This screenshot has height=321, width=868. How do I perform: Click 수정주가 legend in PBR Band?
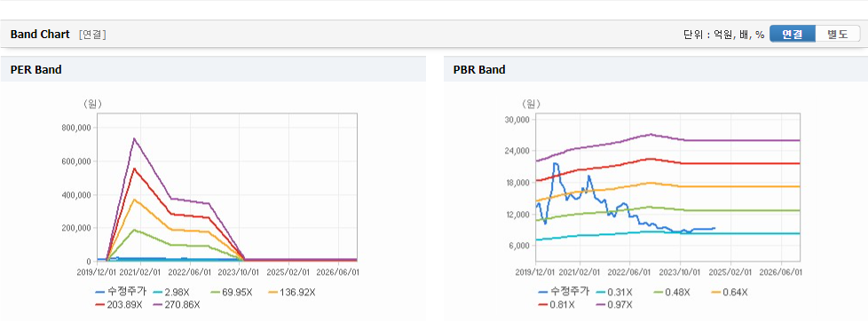[x=563, y=292]
